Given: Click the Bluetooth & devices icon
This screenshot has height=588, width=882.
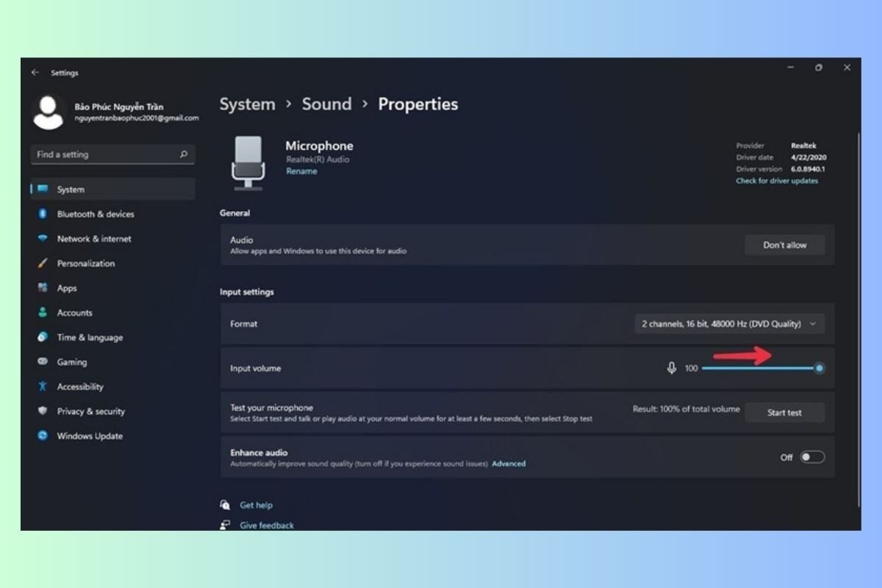Looking at the screenshot, I should [x=43, y=214].
